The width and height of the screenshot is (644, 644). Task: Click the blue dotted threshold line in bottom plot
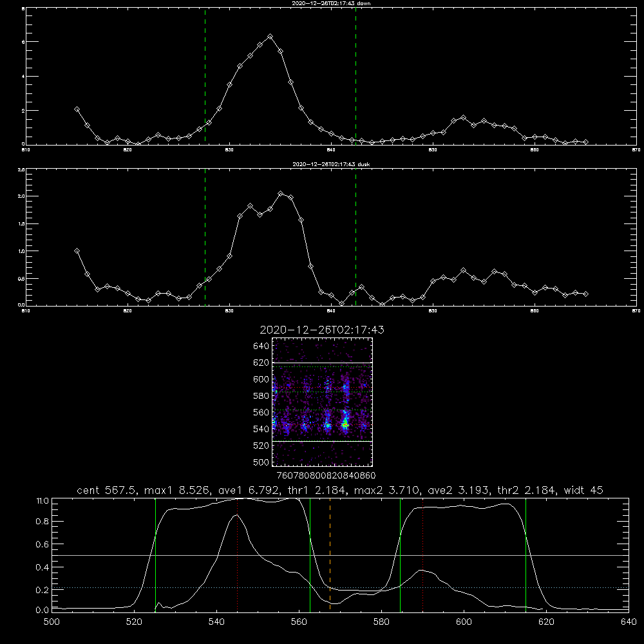[340, 588]
